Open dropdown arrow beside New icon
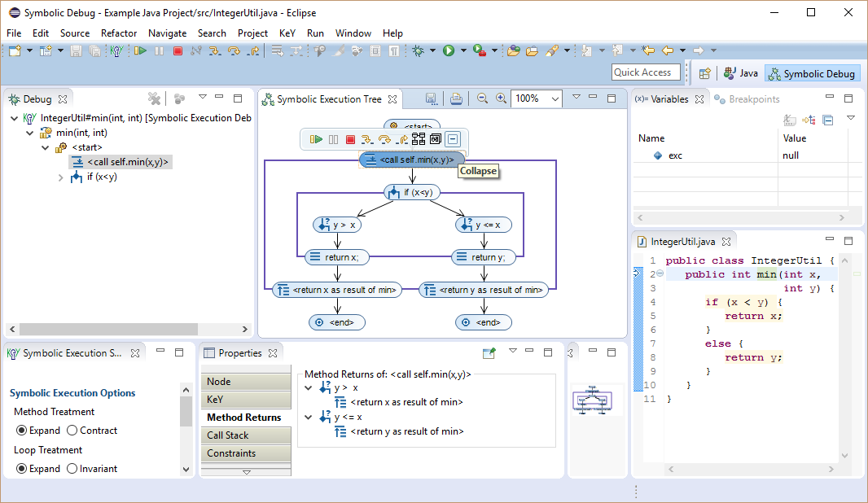The width and height of the screenshot is (868, 503). point(29,51)
